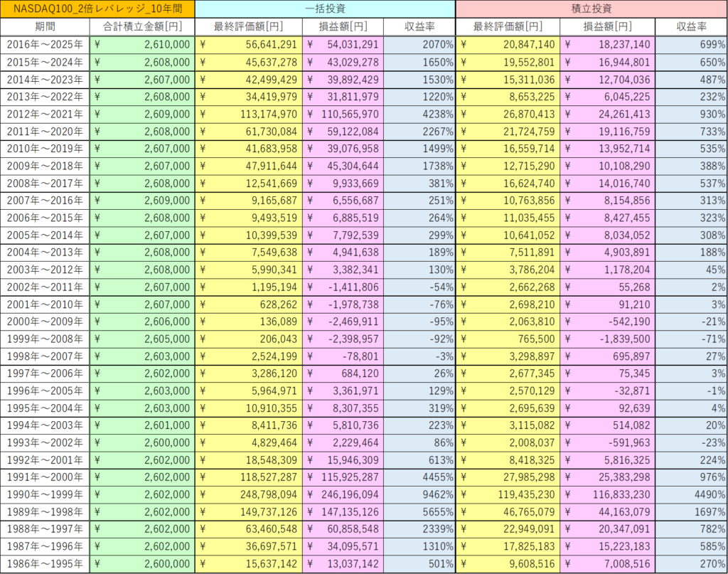
Task: Click the 9462% return rate cell
Action: pyautogui.click(x=419, y=495)
